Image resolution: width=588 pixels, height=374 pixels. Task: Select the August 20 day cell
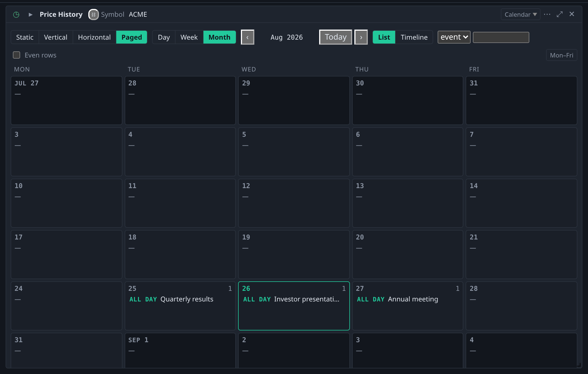(x=407, y=255)
